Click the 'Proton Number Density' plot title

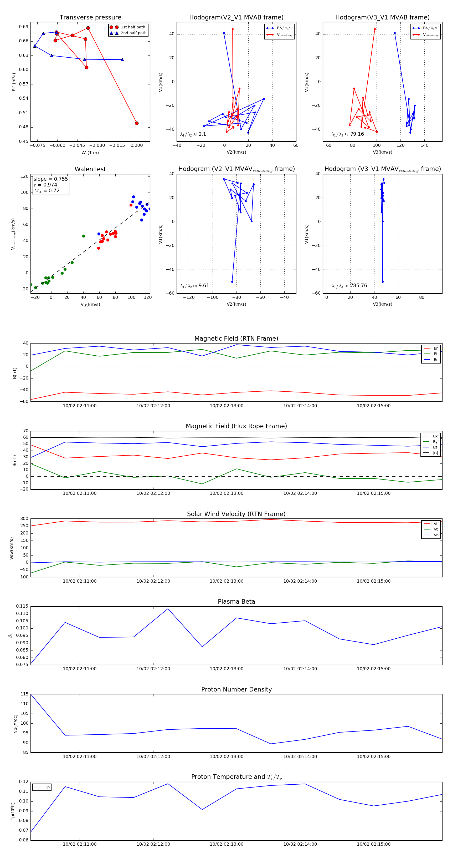(x=236, y=689)
